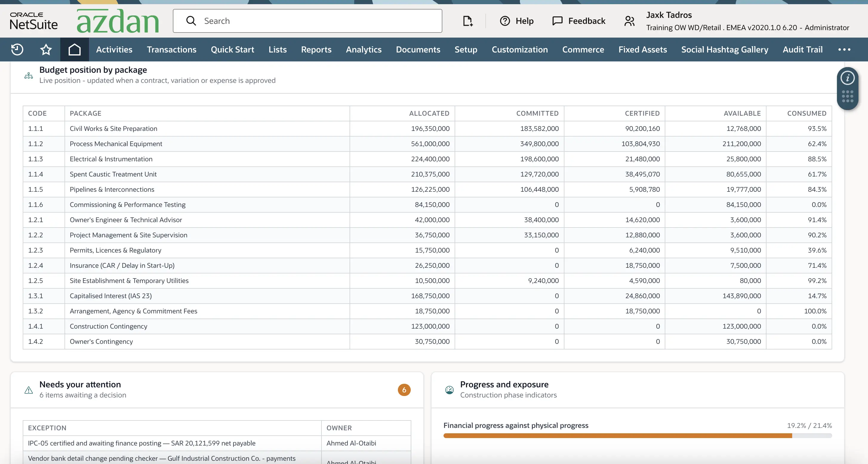This screenshot has height=464, width=868.
Task: Click the Help link text
Action: pyautogui.click(x=524, y=21)
